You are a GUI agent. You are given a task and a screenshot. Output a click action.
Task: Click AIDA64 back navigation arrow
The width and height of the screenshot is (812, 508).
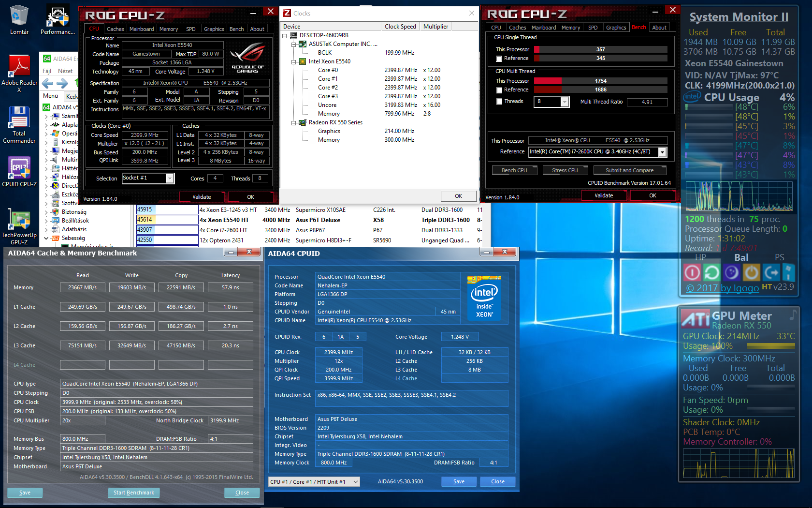[47, 83]
